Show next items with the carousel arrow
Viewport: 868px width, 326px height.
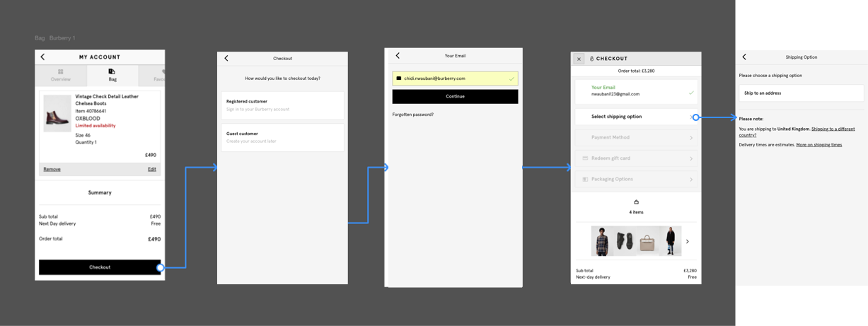[x=688, y=242]
